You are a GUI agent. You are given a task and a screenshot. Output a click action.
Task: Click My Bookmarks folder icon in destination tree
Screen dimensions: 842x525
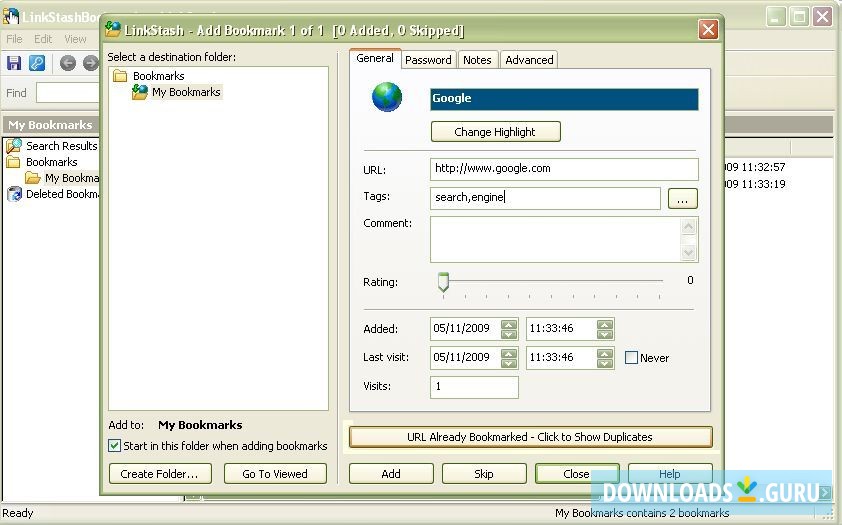140,92
